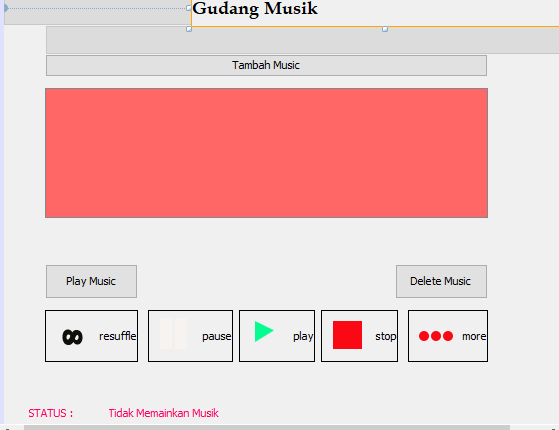
Task: Click the Play Music button
Action: pyautogui.click(x=91, y=281)
